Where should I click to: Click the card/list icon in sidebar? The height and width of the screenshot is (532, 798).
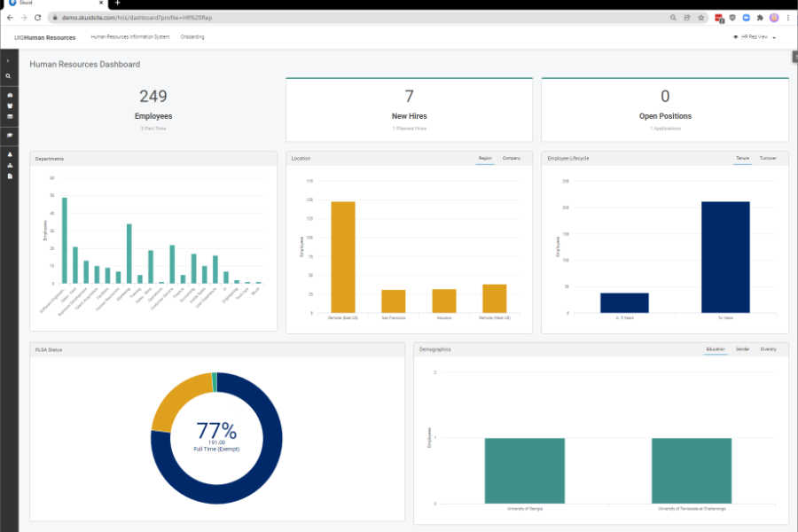click(10, 116)
